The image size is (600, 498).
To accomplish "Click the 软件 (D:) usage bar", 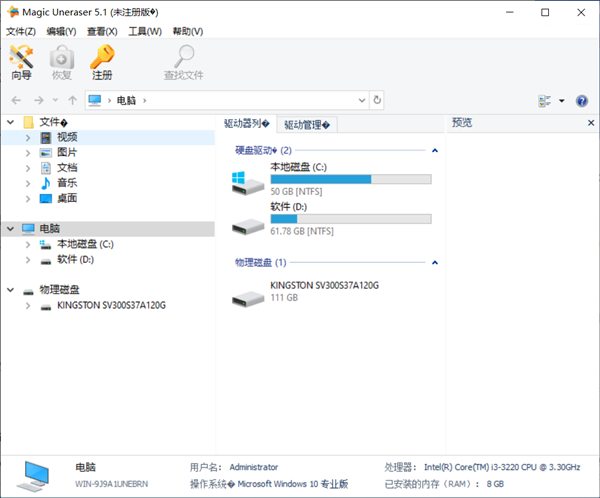I will point(350,218).
